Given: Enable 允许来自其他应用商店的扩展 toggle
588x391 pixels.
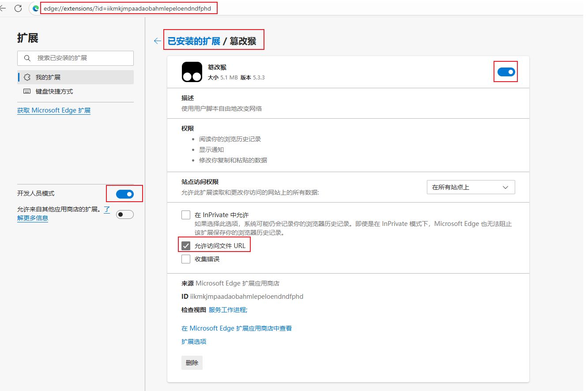Looking at the screenshot, I should [124, 214].
